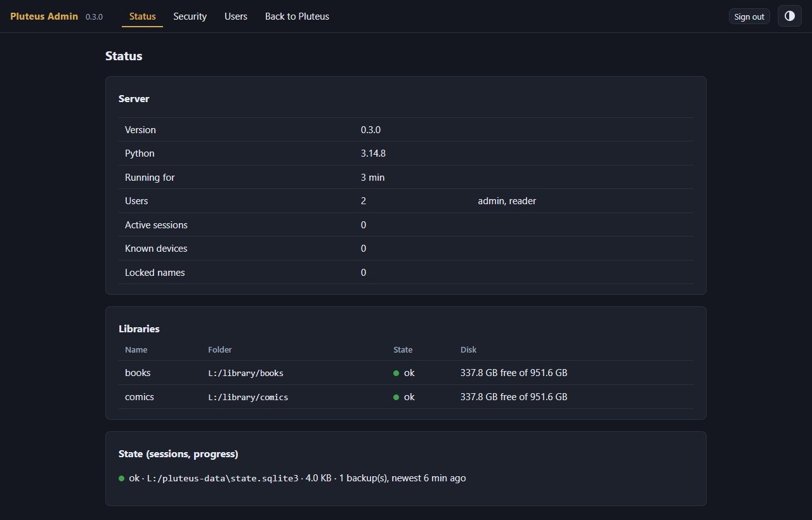
Task: Click the Sign out button
Action: tap(749, 16)
